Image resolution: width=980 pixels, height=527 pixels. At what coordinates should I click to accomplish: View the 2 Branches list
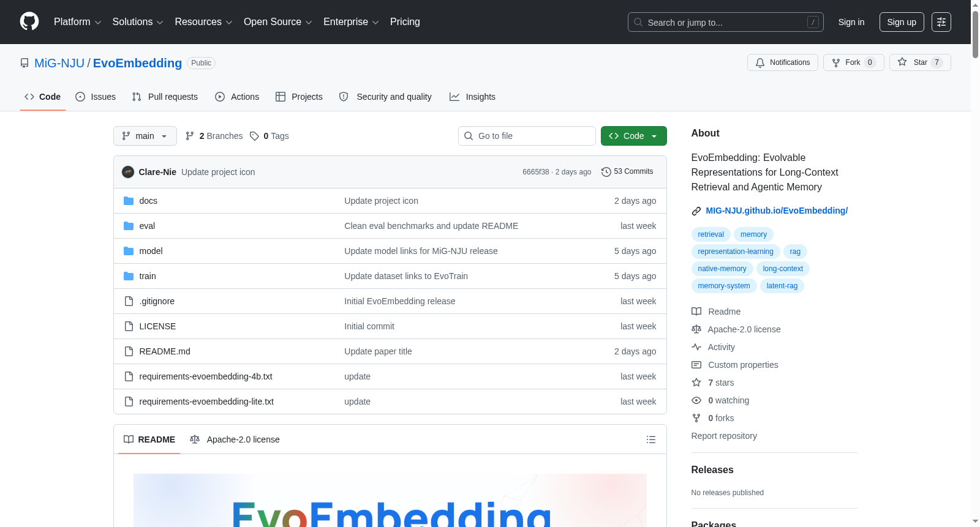[x=214, y=136]
